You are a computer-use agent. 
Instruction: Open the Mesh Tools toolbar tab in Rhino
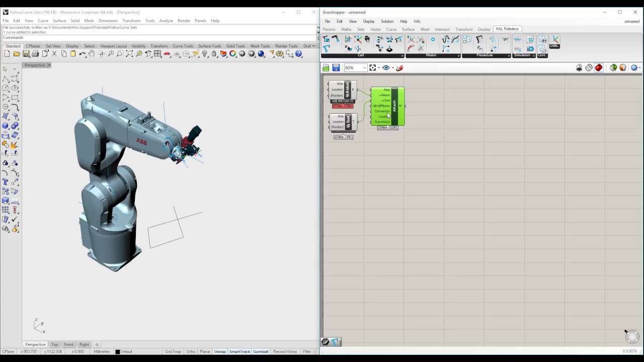pyautogui.click(x=260, y=46)
